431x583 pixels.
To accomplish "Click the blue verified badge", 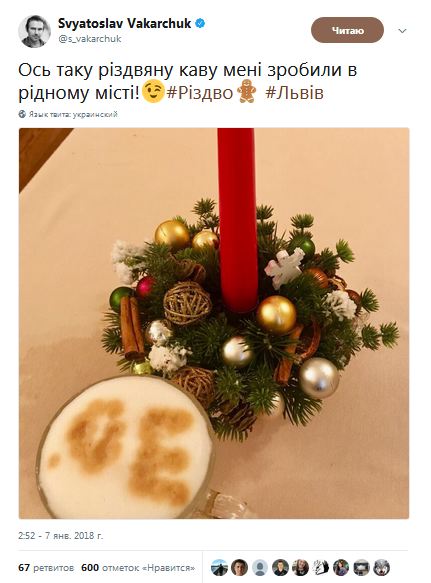I will coord(200,23).
